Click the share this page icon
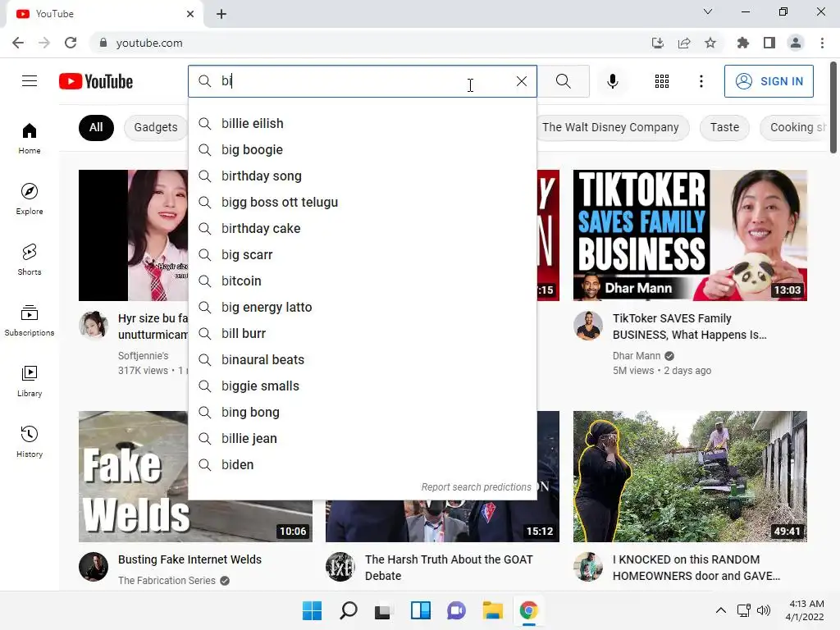The image size is (840, 630). [x=684, y=43]
